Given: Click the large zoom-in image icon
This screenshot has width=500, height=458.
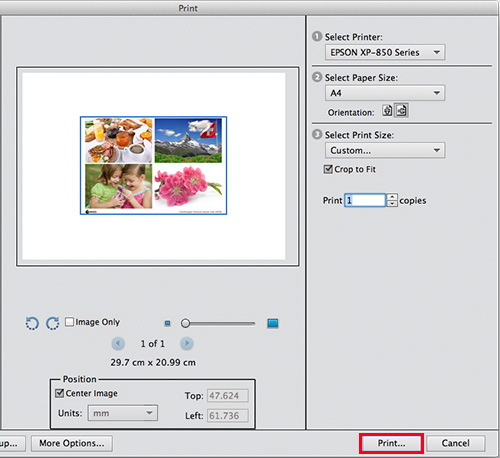Looking at the screenshot, I should pyautogui.click(x=273, y=323).
